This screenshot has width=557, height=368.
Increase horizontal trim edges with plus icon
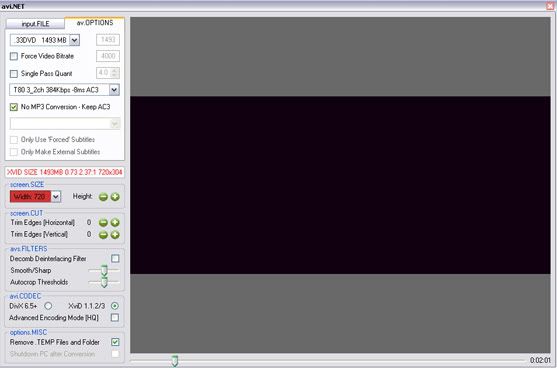[115, 223]
